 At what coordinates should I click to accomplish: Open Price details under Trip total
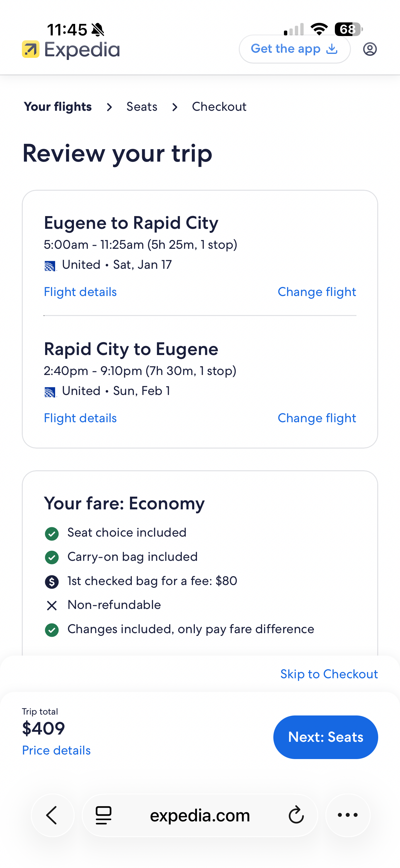click(56, 750)
